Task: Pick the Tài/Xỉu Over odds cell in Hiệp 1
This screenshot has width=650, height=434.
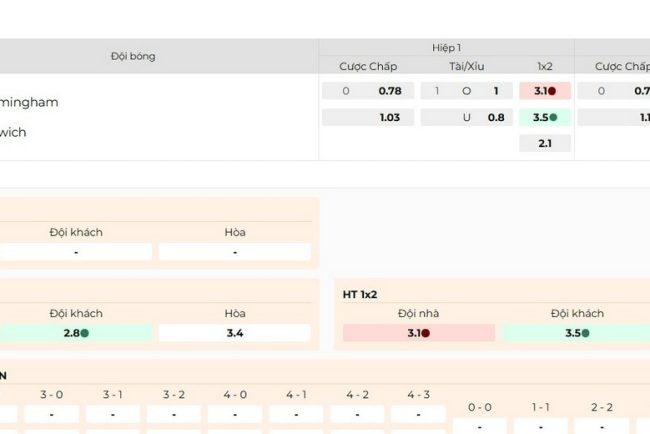Action: coord(465,91)
